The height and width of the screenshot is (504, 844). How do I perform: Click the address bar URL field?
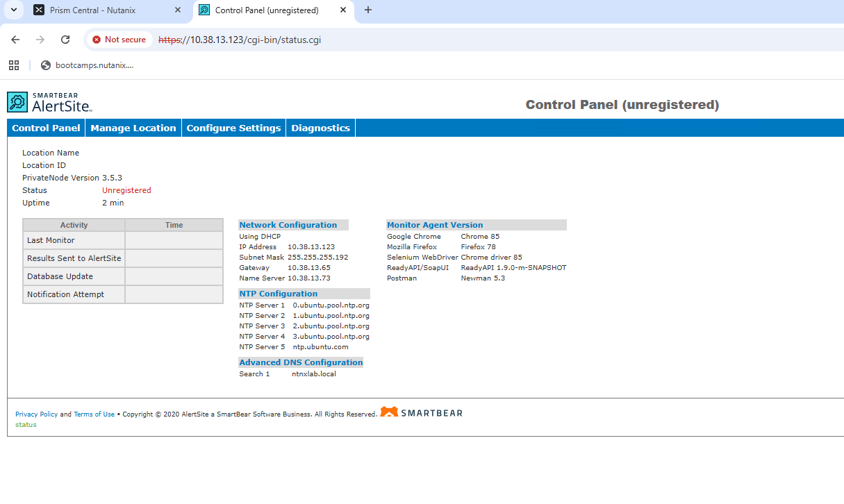coord(240,40)
